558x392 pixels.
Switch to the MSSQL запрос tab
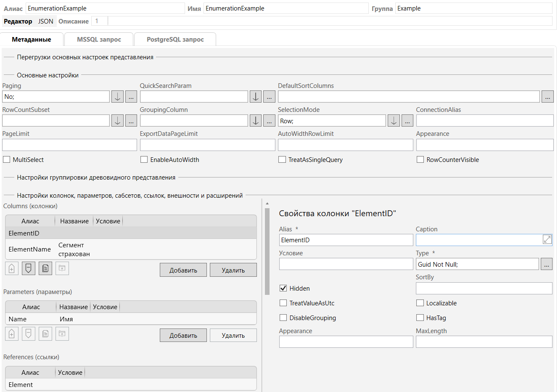(x=99, y=40)
